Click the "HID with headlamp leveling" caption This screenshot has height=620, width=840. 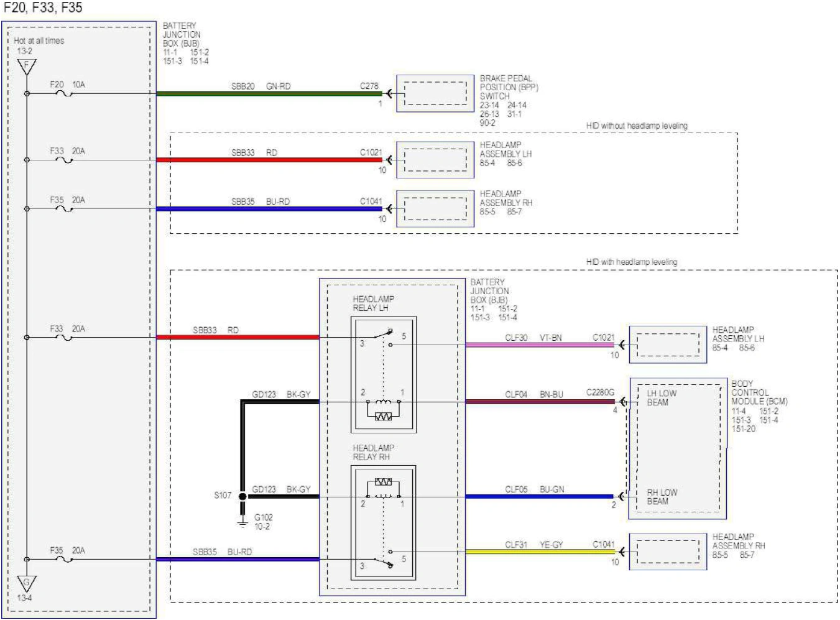(632, 262)
